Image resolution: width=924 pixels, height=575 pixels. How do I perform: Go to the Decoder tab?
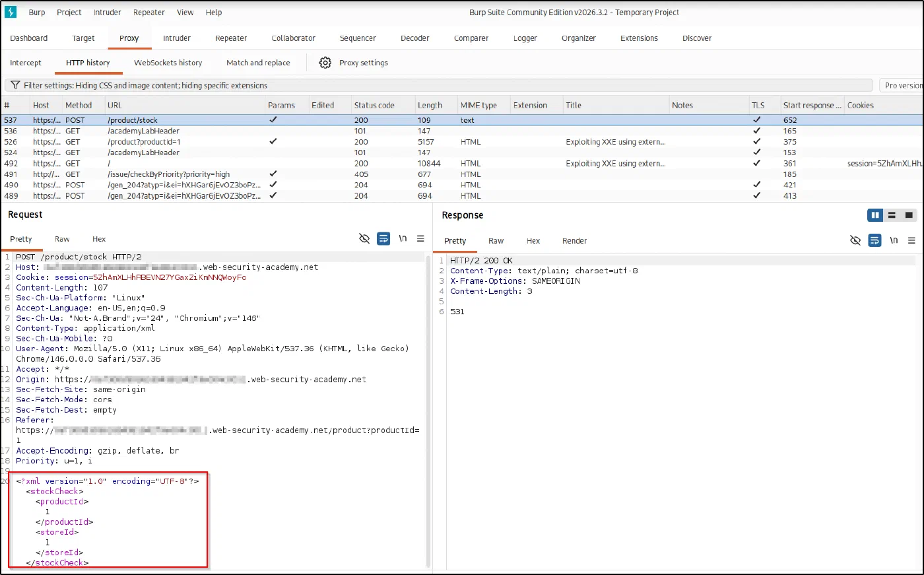click(415, 38)
